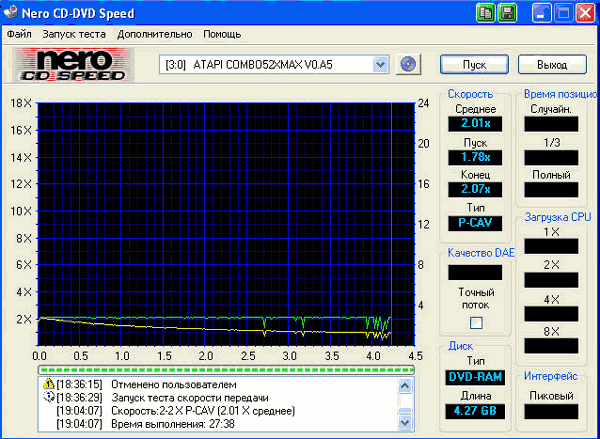The width and height of the screenshot is (600, 439).
Task: Click the Качество DAE value field
Action: (475, 272)
